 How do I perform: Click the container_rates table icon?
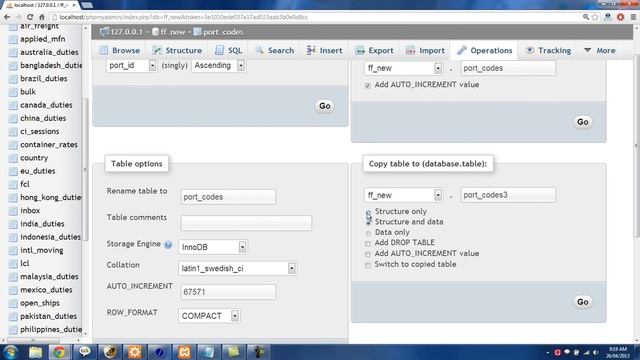click(13, 145)
